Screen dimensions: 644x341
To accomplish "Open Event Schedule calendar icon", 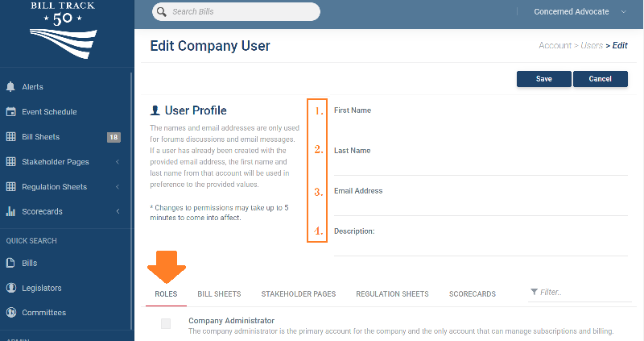I will pyautogui.click(x=10, y=112).
